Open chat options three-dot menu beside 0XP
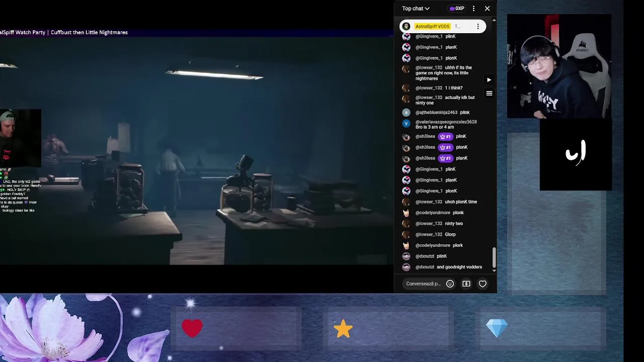Screen dimensions: 644x362 [473, 9]
